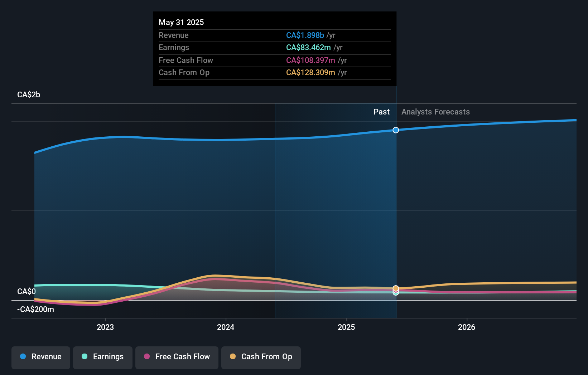Screen dimensions: 588x375
Task: Click the Past section label
Action: pyautogui.click(x=381, y=112)
